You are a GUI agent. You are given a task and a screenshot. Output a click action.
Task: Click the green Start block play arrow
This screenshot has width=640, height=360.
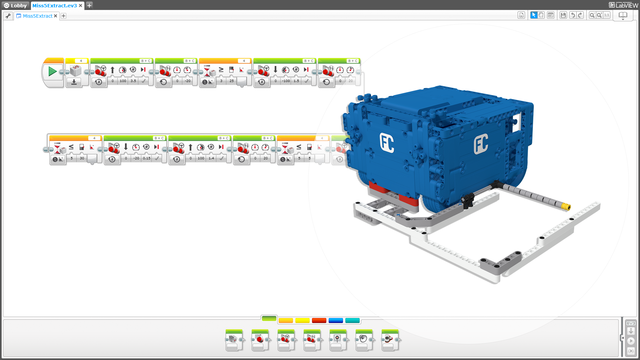click(x=52, y=71)
